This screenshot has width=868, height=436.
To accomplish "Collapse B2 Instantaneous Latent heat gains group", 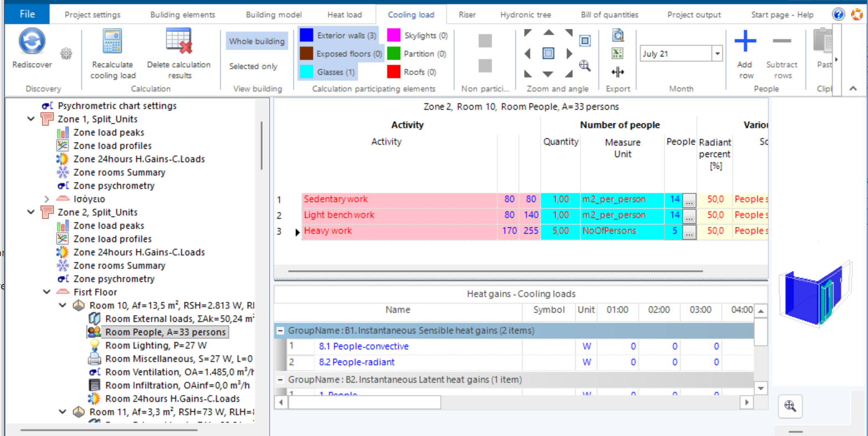I will coord(281,379).
